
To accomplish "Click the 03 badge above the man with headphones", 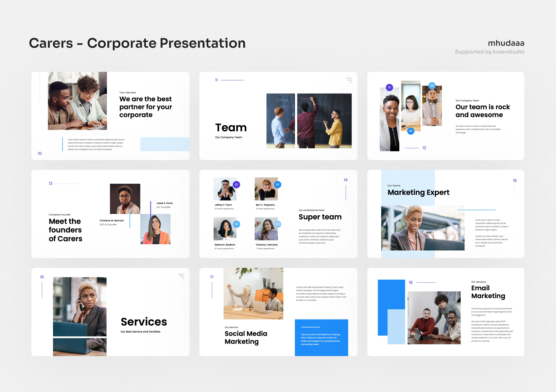I will tap(432, 86).
